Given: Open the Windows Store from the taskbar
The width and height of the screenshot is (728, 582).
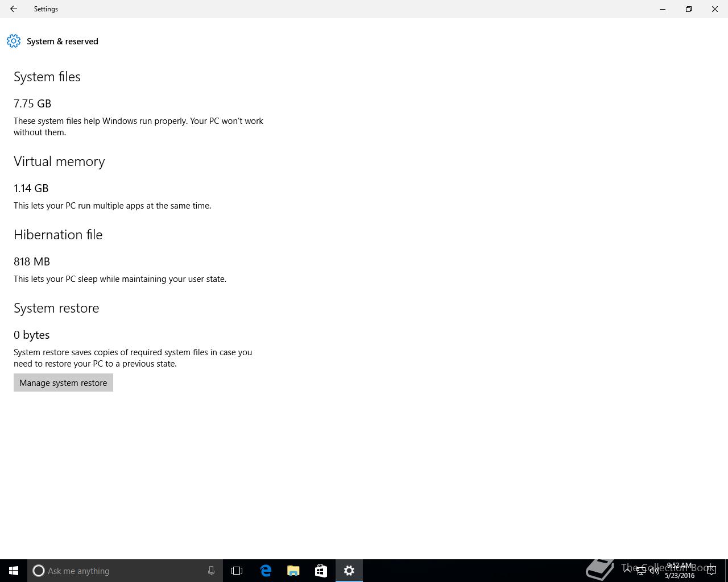Looking at the screenshot, I should (x=321, y=571).
